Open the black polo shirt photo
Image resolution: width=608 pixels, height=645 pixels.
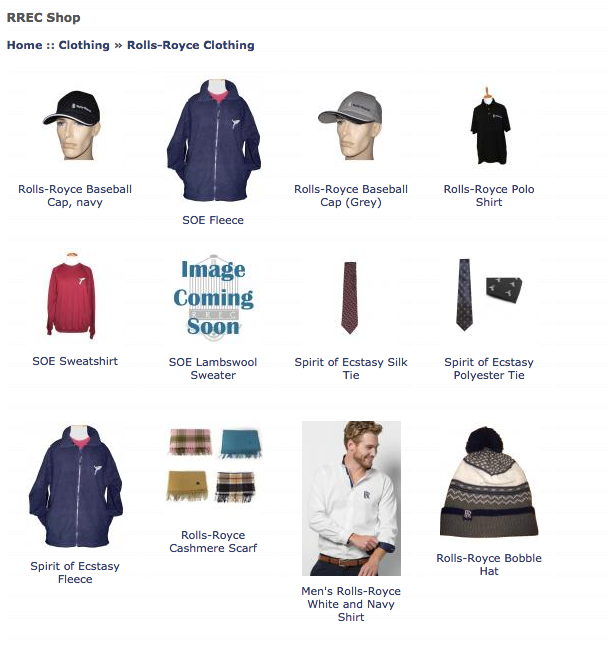coord(489,125)
